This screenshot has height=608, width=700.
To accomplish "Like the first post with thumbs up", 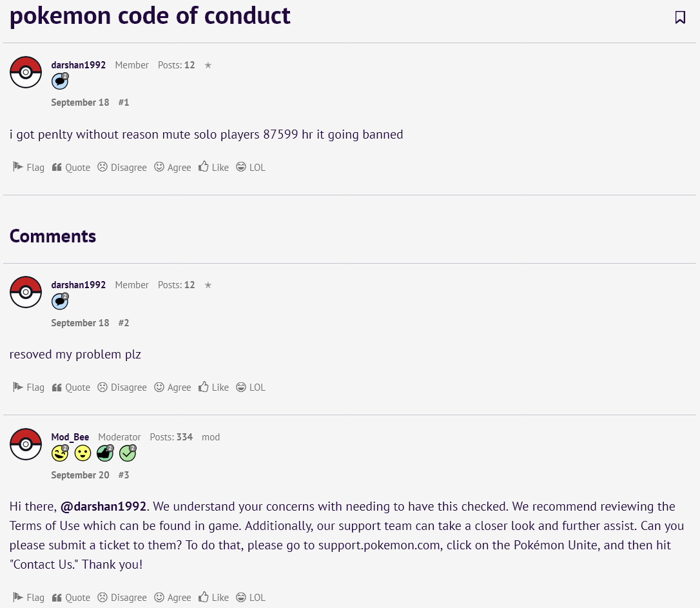I will 213,167.
